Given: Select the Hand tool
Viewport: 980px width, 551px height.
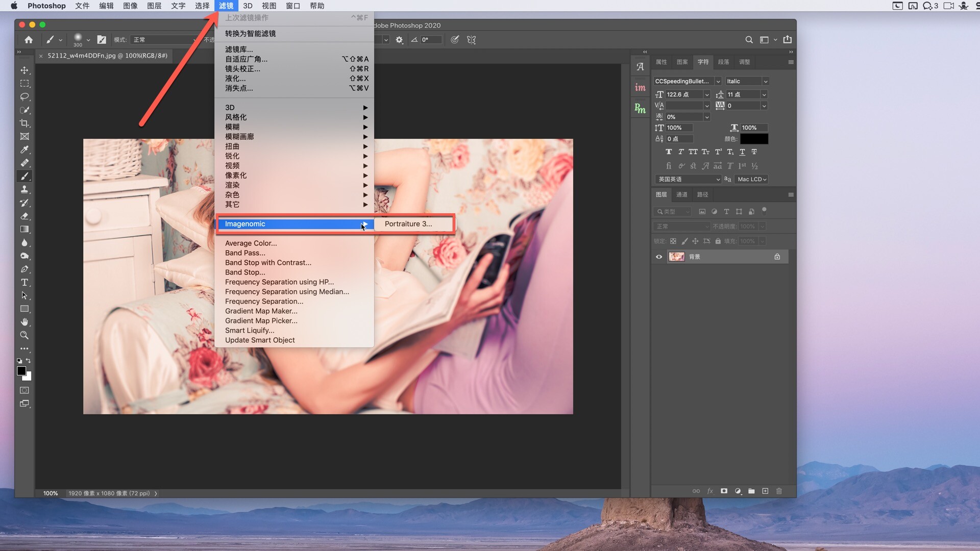Looking at the screenshot, I should pos(24,322).
